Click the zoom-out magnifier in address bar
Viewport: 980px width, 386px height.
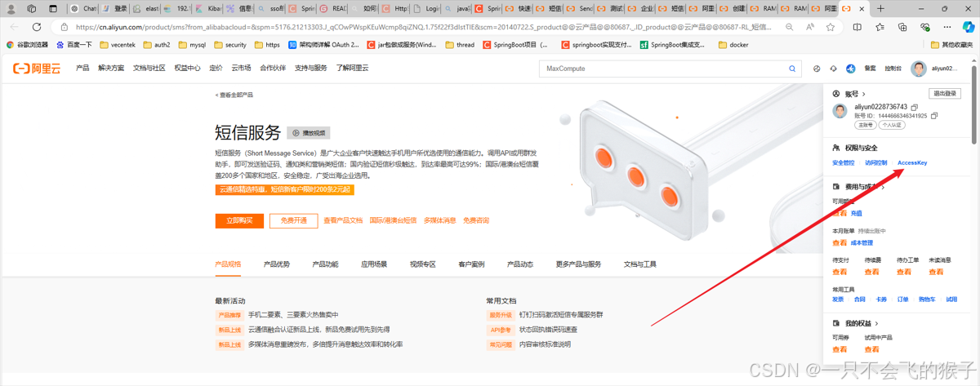pyautogui.click(x=789, y=27)
